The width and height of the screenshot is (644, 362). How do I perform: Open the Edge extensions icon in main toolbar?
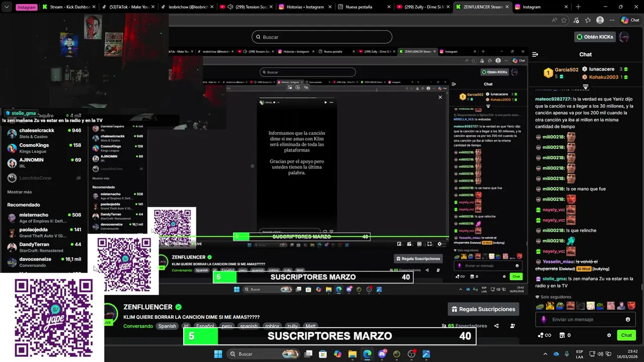pyautogui.click(x=576, y=20)
